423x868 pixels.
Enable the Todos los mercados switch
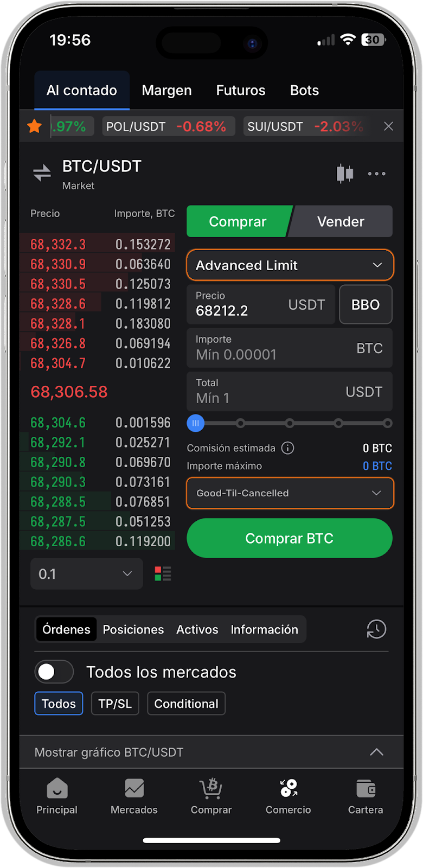point(54,672)
